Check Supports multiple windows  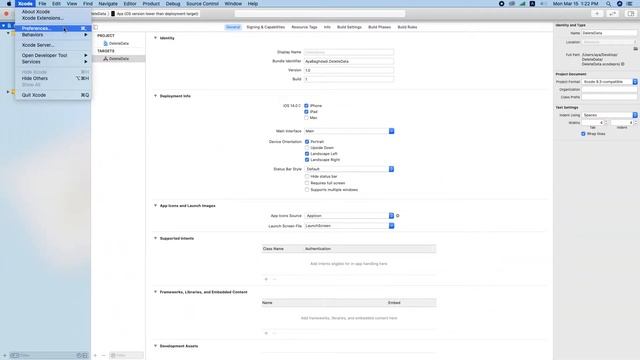click(307, 190)
